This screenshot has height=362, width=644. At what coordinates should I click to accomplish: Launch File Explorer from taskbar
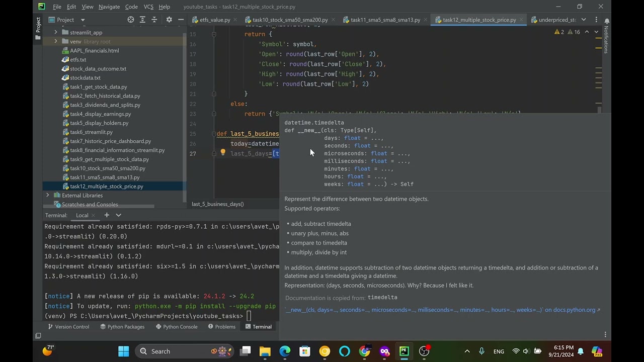coord(265,351)
